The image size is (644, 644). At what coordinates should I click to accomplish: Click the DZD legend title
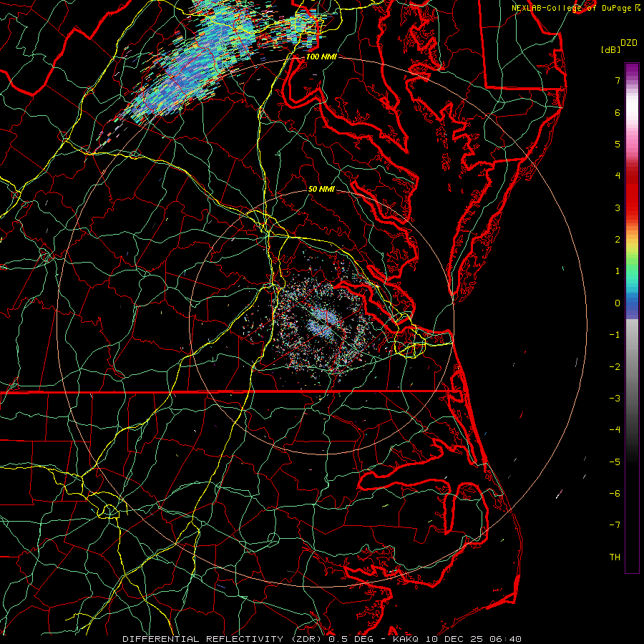pos(629,43)
